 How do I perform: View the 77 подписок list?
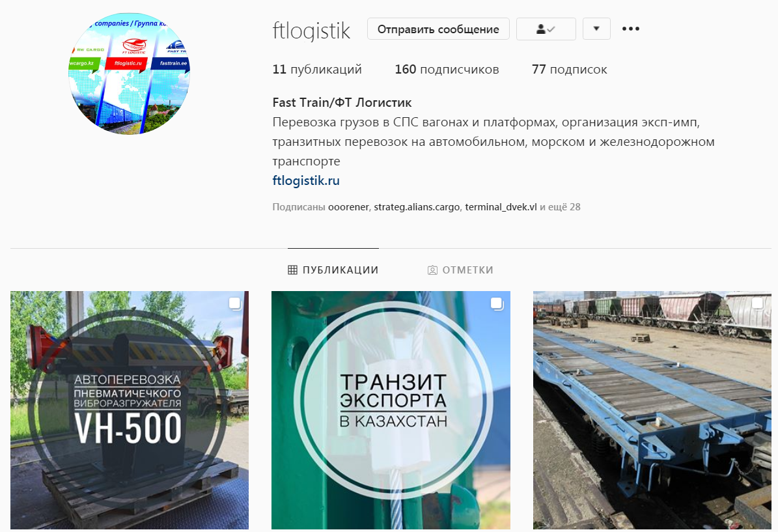569,70
